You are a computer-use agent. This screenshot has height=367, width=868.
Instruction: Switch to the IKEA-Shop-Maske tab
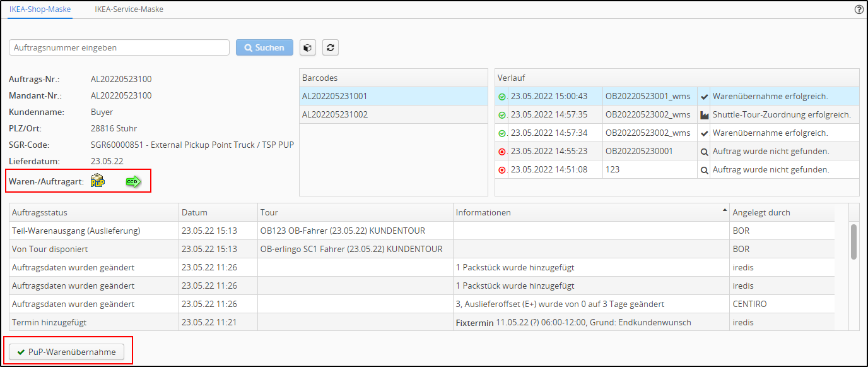pyautogui.click(x=40, y=9)
